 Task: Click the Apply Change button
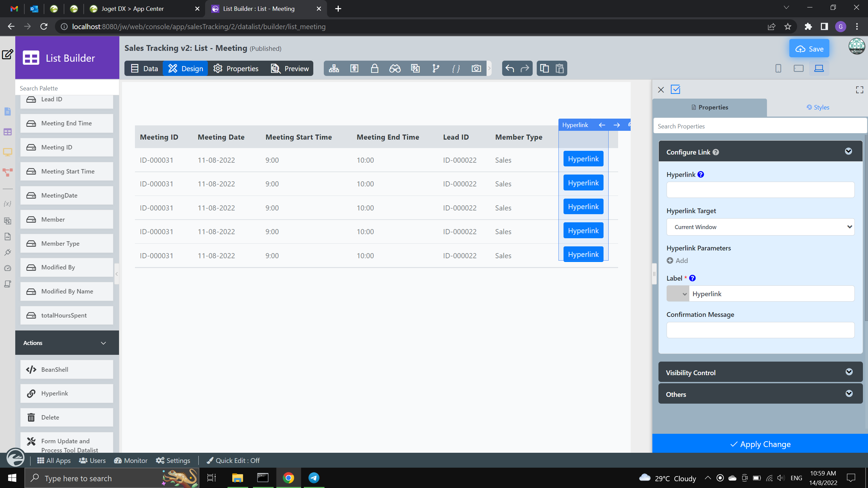(760, 444)
